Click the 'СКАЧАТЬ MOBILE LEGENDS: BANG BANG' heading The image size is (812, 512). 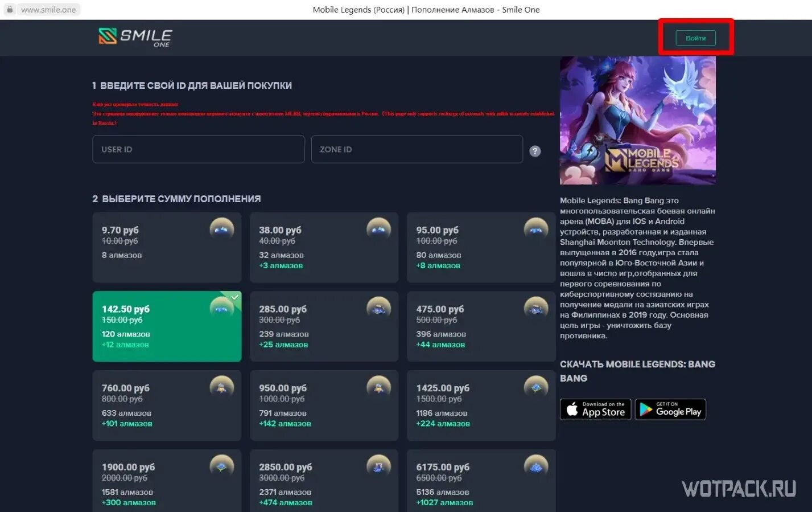pos(638,371)
